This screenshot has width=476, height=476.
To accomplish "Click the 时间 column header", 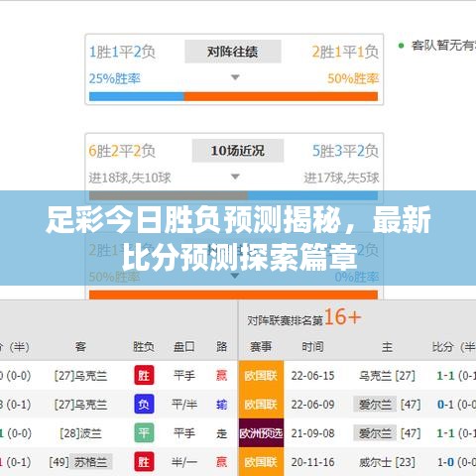I will pos(312,347).
